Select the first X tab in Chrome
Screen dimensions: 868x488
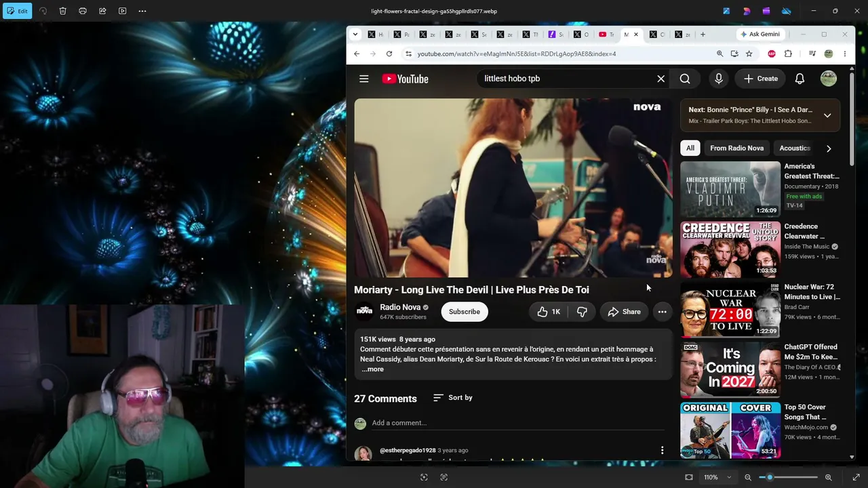point(376,35)
